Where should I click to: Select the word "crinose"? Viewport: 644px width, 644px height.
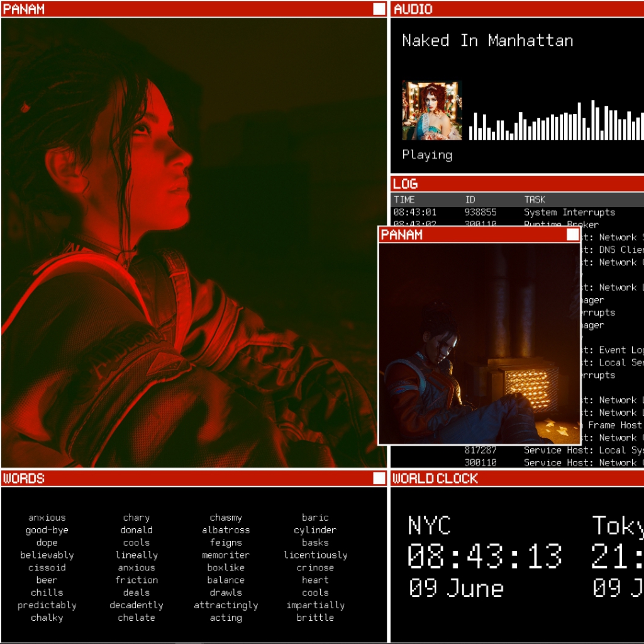pos(315,568)
